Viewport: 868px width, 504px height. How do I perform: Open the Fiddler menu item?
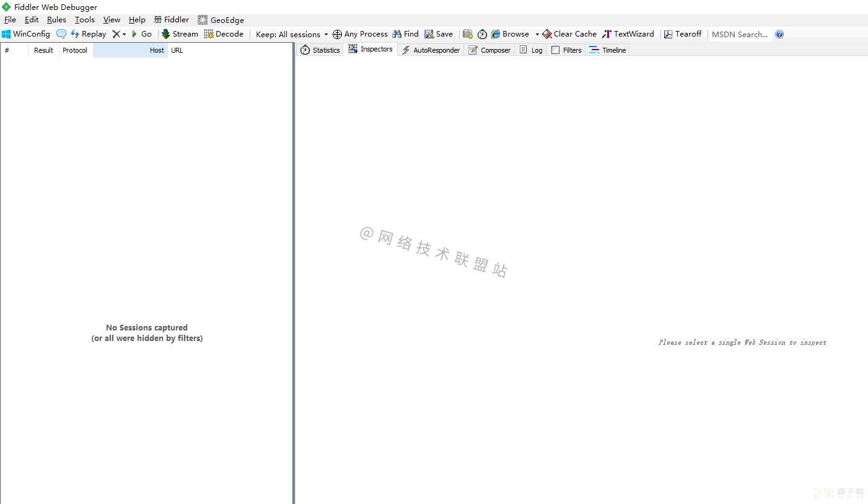[172, 20]
